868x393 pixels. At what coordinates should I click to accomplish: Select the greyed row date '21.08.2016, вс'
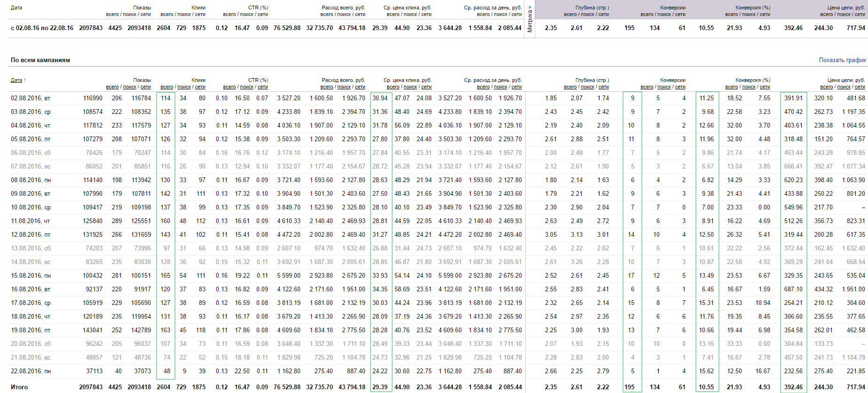[x=31, y=358]
